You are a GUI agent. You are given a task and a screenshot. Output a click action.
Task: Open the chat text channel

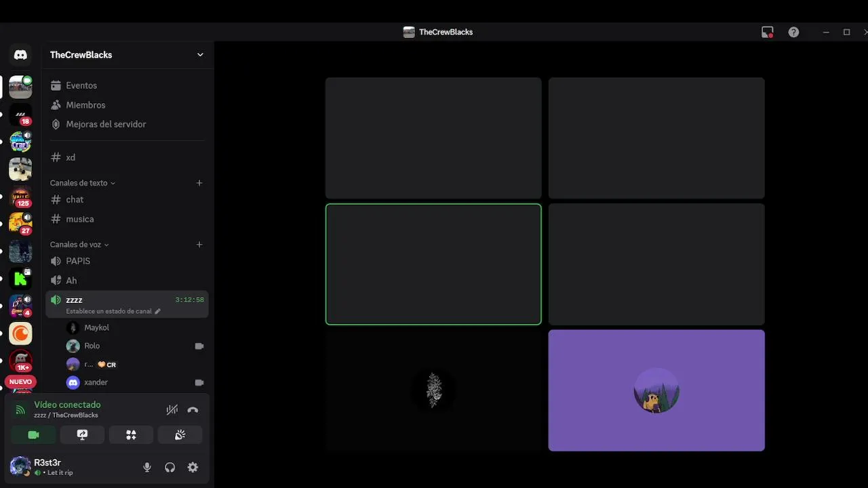coord(127,199)
